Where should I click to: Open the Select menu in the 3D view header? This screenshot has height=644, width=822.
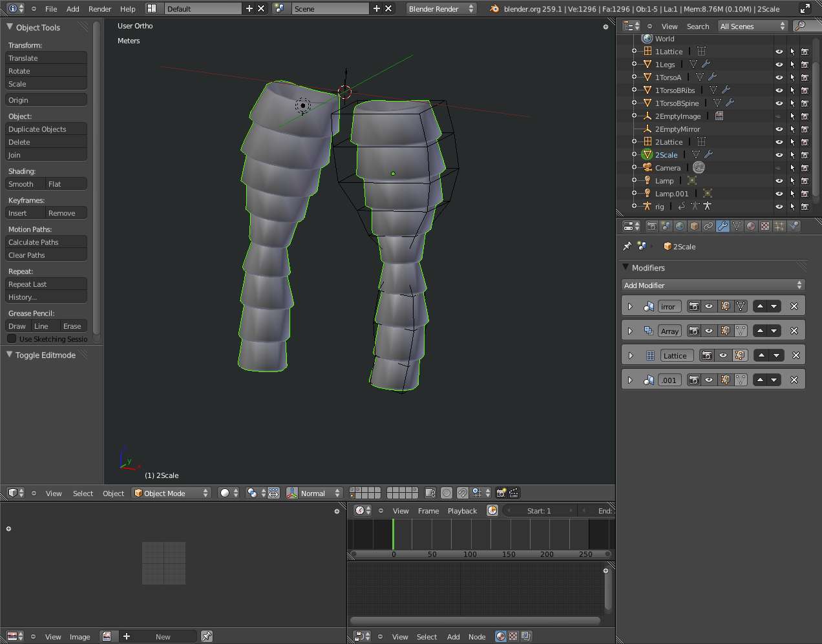pos(83,493)
